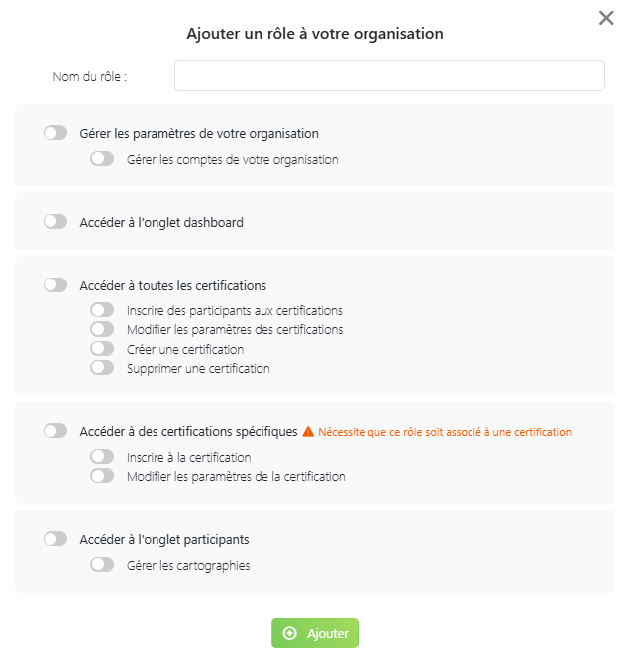Toggle Accéder à l'onglet participants
Image resolution: width=629 pixels, height=672 pixels.
coord(55,539)
